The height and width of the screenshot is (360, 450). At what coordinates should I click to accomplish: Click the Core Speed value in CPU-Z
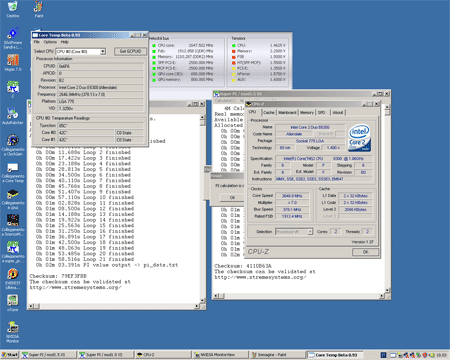coord(292,196)
